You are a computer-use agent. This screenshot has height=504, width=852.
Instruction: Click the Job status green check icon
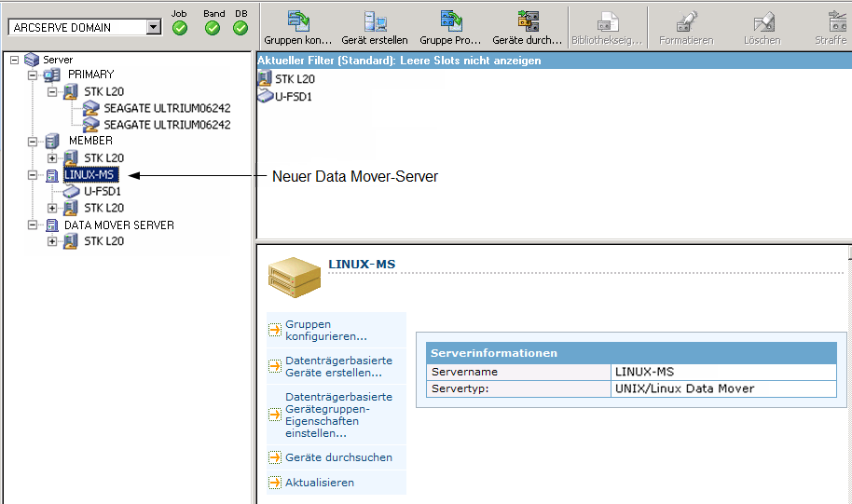coord(180,28)
